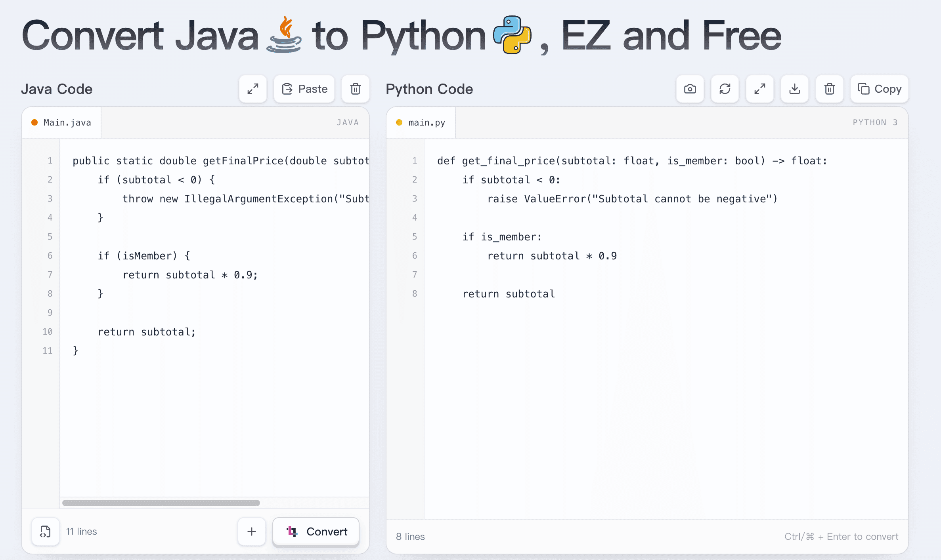Copy the Python code
Image resolution: width=941 pixels, height=560 pixels.
[880, 89]
